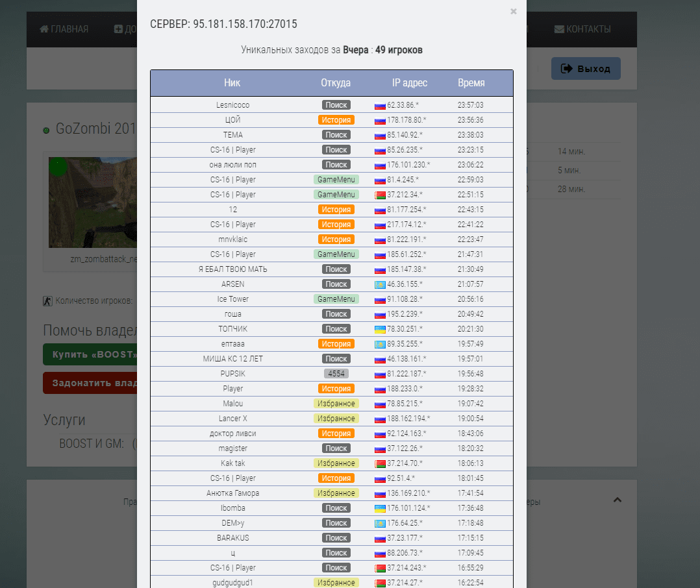Image resolution: width=700 pixels, height=588 pixels.
Task: Click the Время column header
Action: pos(471,82)
